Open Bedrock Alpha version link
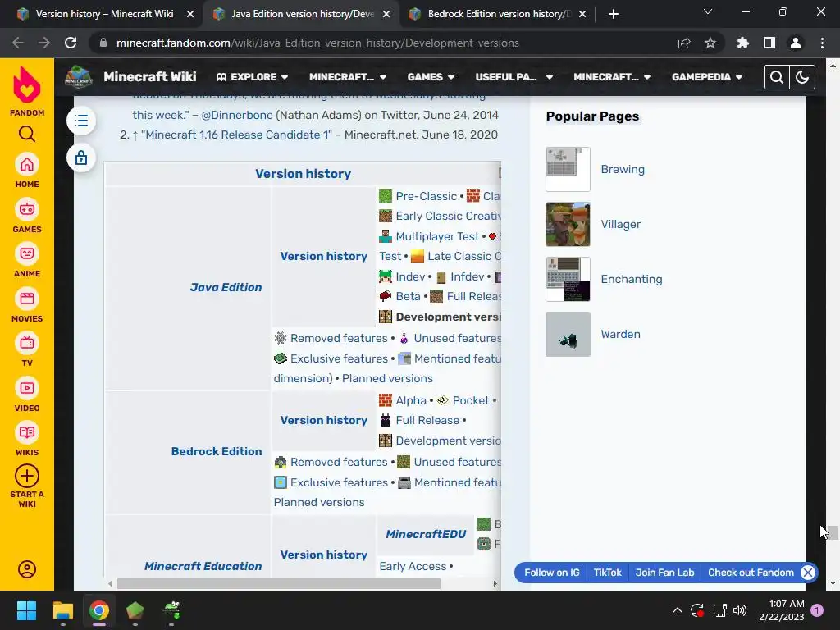This screenshot has height=630, width=840. click(411, 400)
